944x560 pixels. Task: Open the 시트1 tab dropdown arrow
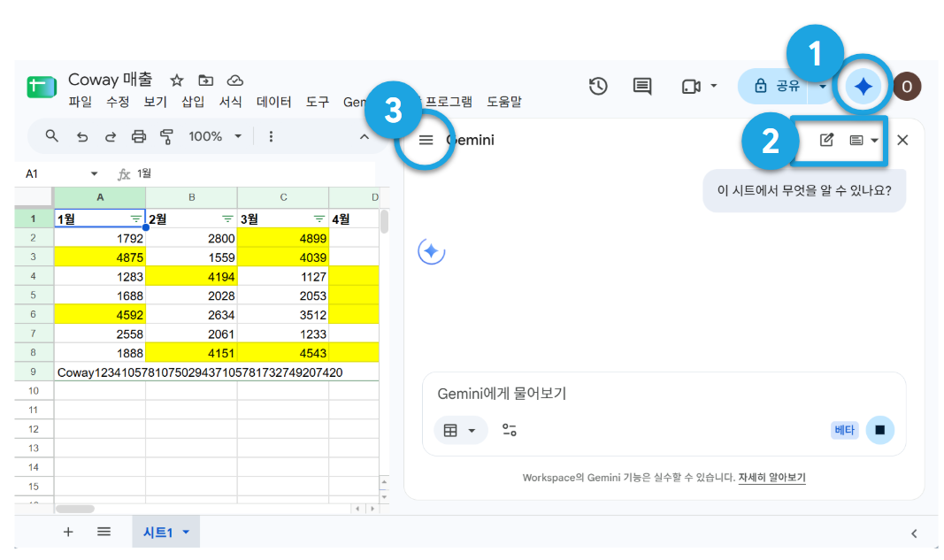pos(186,532)
